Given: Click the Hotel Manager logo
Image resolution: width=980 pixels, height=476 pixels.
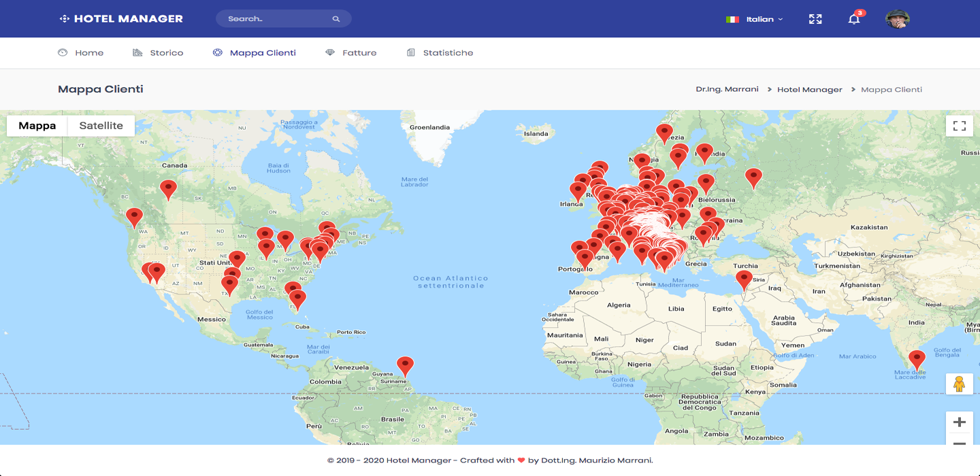Looking at the screenshot, I should pos(121,19).
